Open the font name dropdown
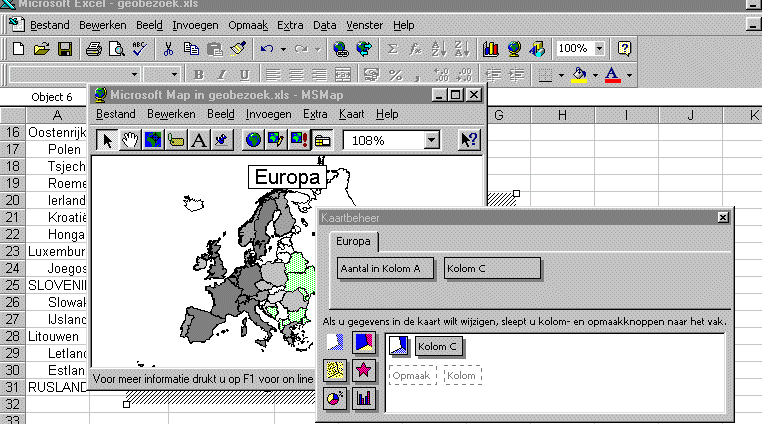762x424 pixels. (134, 75)
